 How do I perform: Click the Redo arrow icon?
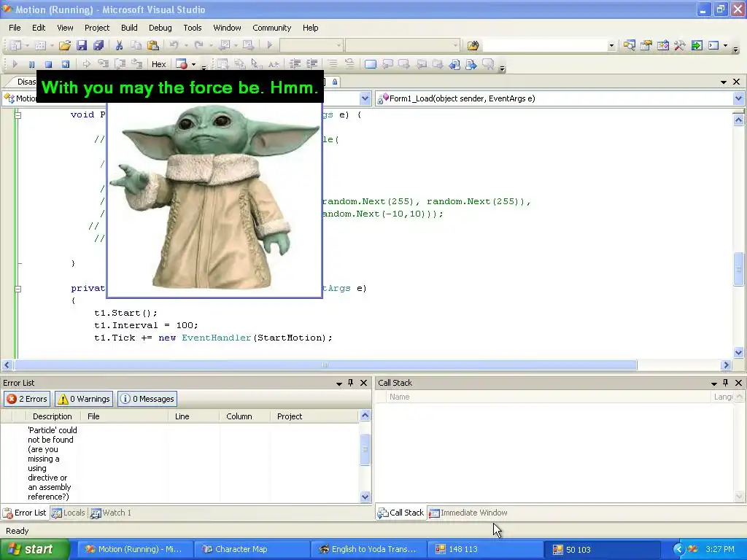coord(198,45)
